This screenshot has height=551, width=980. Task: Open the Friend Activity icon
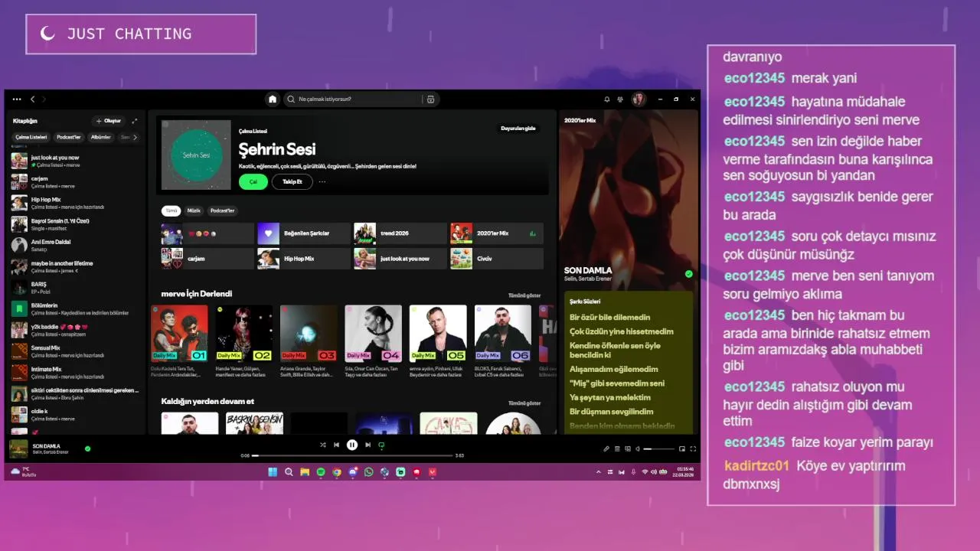[620, 99]
